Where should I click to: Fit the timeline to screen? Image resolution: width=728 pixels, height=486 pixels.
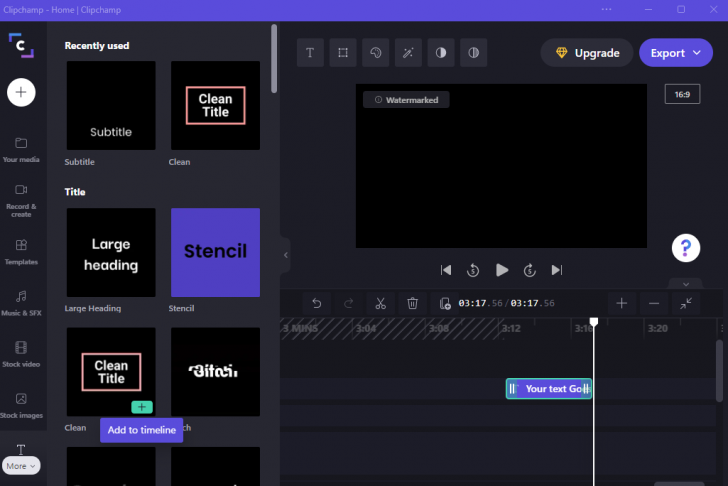click(686, 304)
